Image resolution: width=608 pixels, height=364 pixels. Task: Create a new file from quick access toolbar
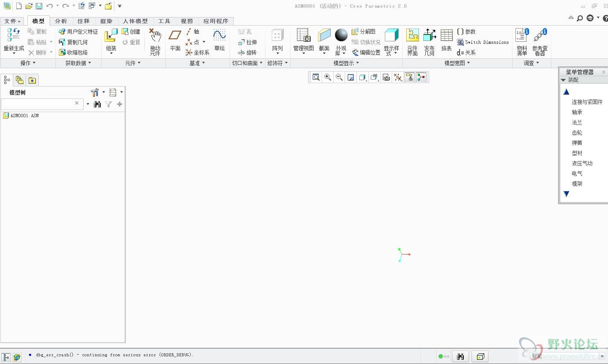[x=18, y=6]
